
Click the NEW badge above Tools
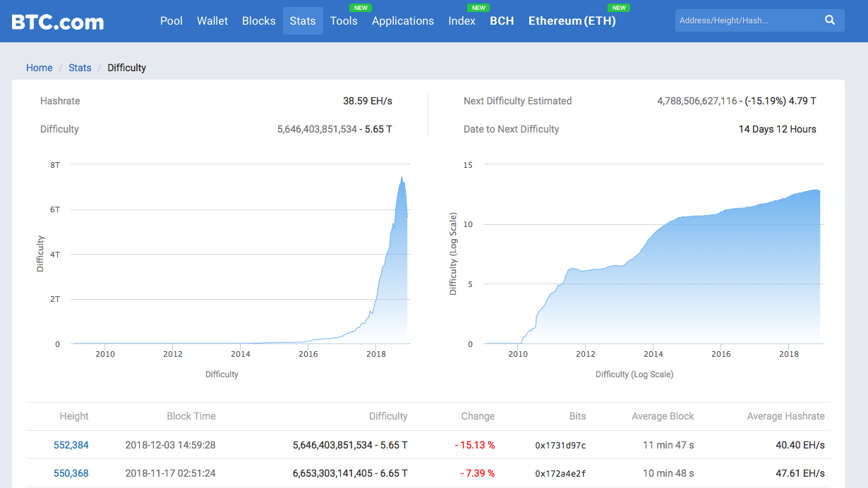pyautogui.click(x=361, y=8)
